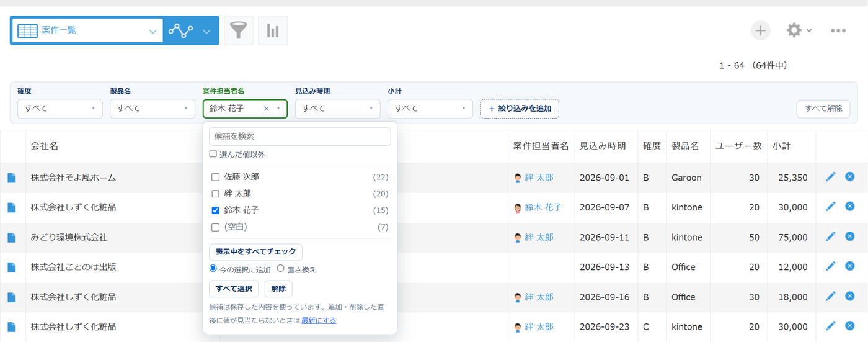868x342 pixels.
Task: Click the すべて選択 button
Action: [x=234, y=289]
